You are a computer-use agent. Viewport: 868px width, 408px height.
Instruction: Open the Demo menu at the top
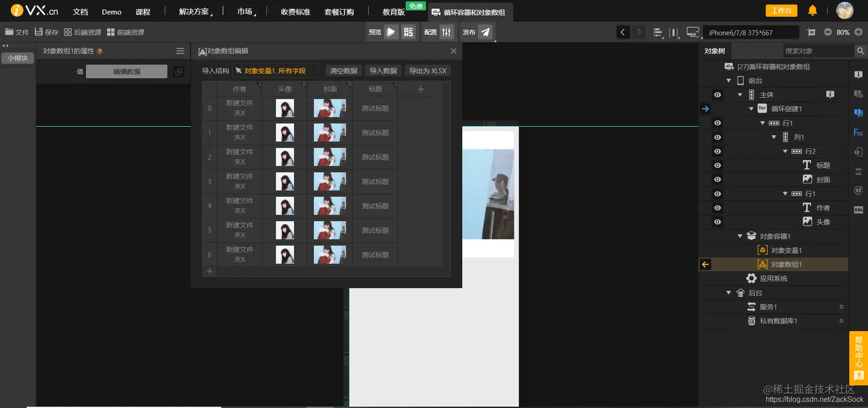(x=111, y=11)
